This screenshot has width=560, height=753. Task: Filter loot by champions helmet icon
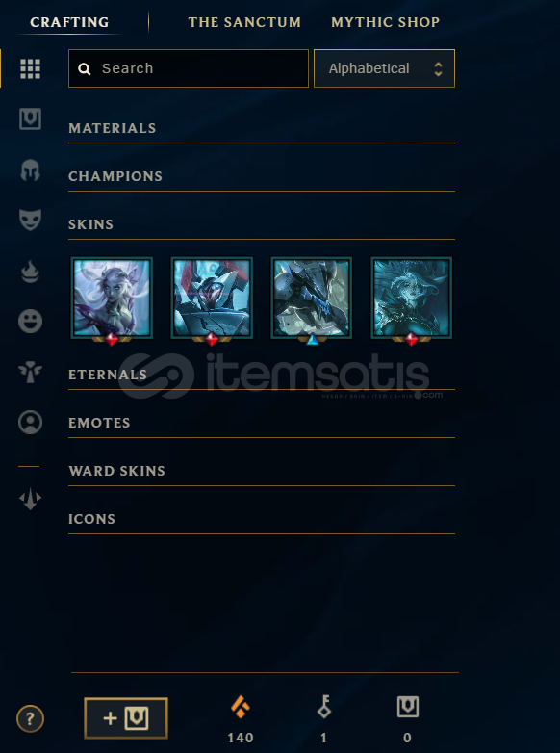point(30,170)
